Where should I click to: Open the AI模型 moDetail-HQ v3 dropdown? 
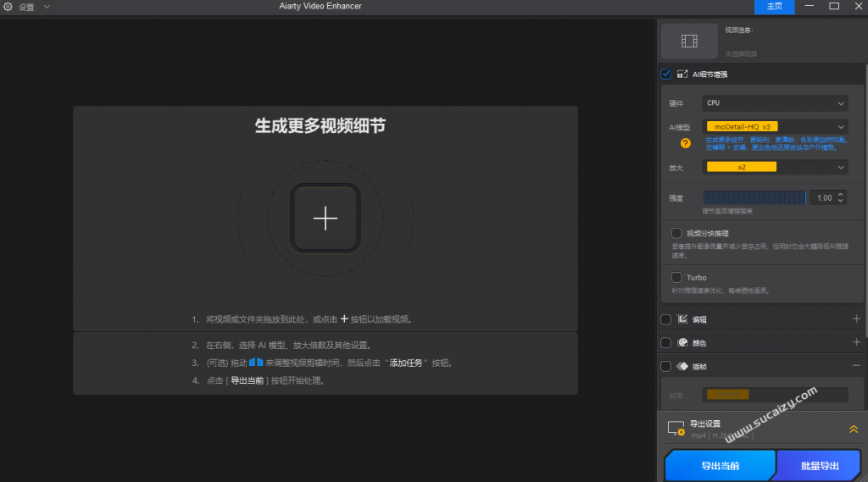pyautogui.click(x=775, y=127)
